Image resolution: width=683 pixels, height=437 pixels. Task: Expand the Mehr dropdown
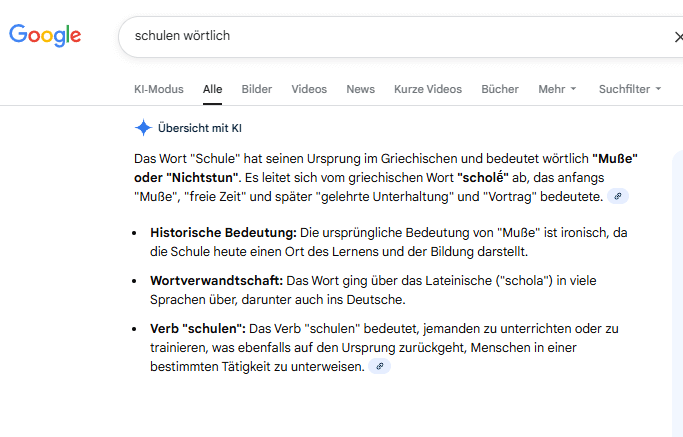(557, 89)
